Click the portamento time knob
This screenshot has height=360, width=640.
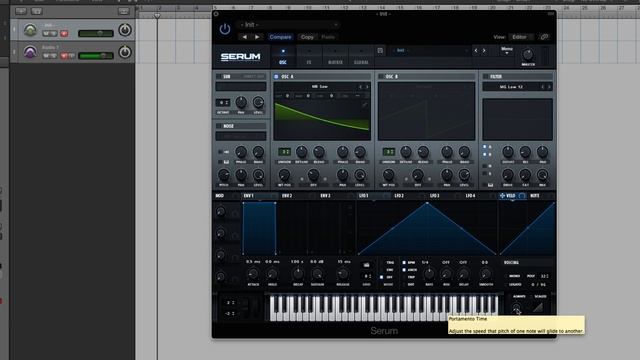(x=516, y=307)
